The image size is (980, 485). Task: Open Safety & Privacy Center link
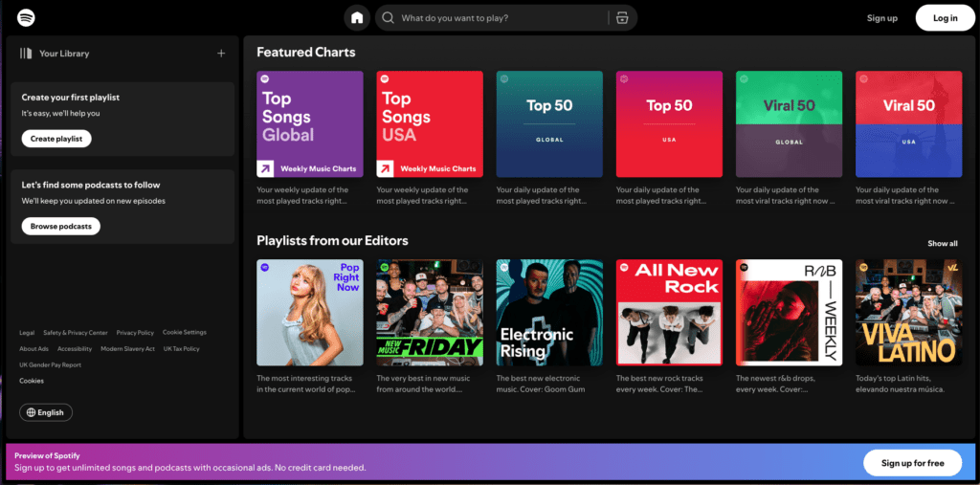(x=76, y=333)
